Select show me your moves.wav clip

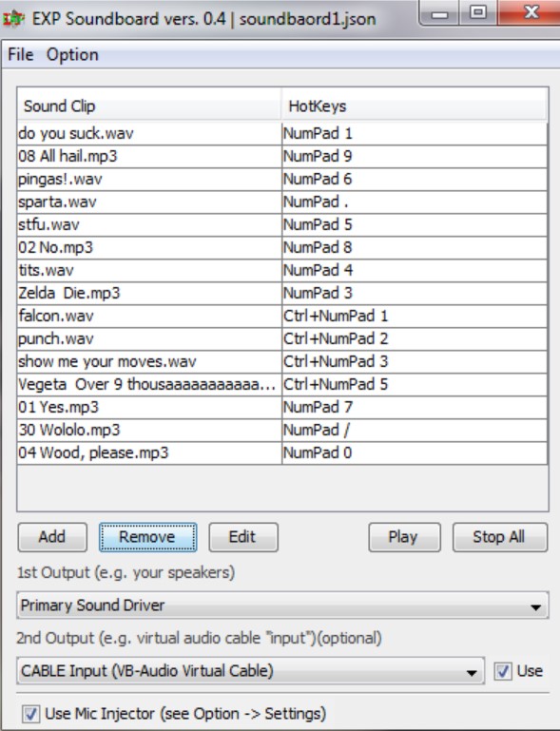coord(282,362)
